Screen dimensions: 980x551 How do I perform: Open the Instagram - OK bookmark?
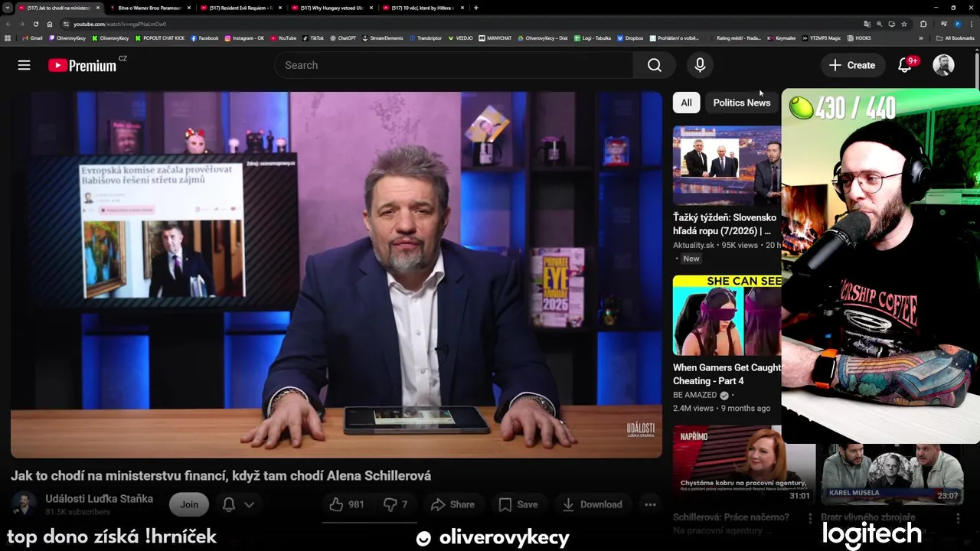[244, 37]
